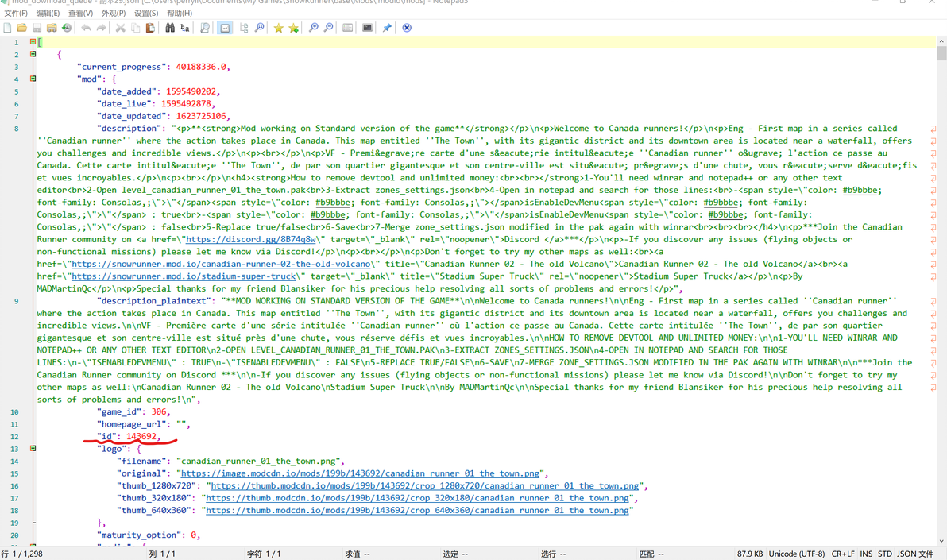Click the scrollbar up arrow
Viewport: 947px width, 560px height.
[x=941, y=41]
